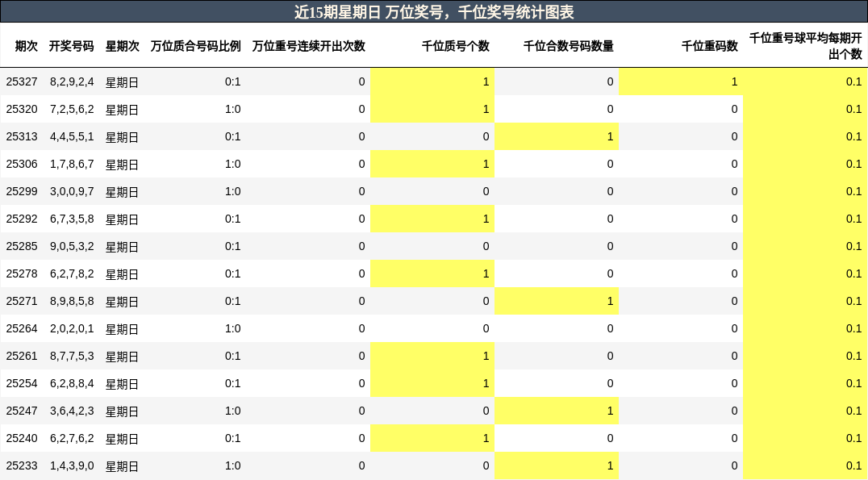Select the 千位重号球平均每期开出个数 header

pyautogui.click(x=807, y=46)
